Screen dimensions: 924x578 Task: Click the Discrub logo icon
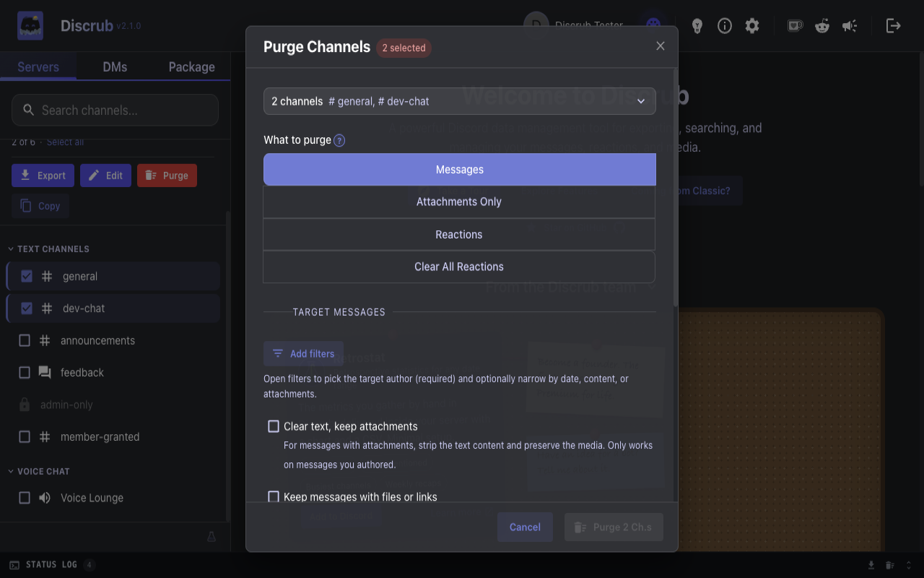click(30, 26)
